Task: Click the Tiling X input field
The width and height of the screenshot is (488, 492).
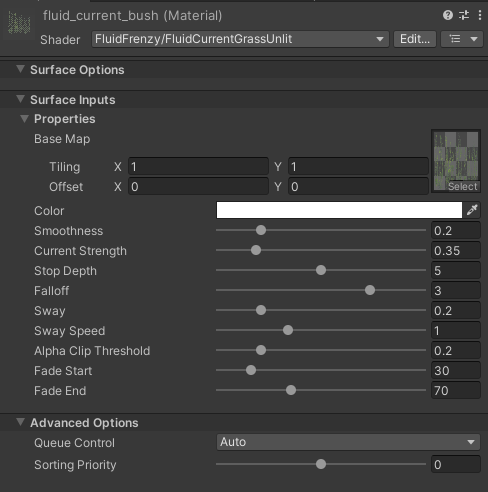Action: (x=198, y=166)
